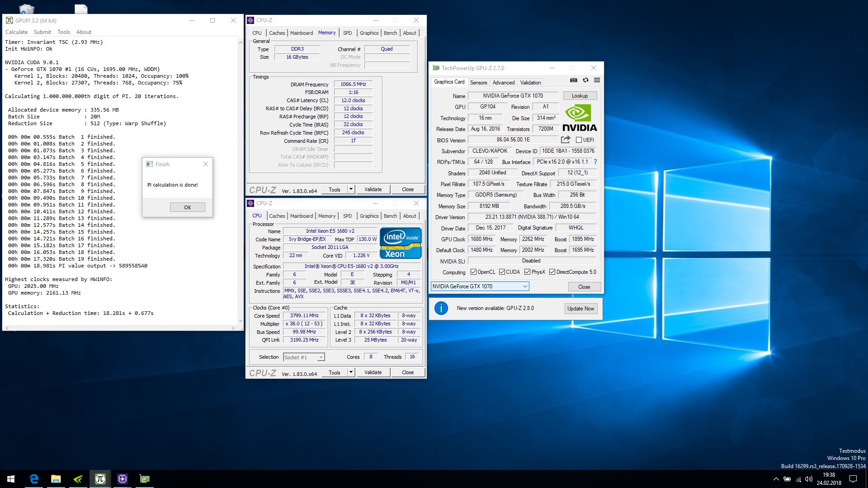Open the Windows Start menu
The image size is (868, 488).
11,479
